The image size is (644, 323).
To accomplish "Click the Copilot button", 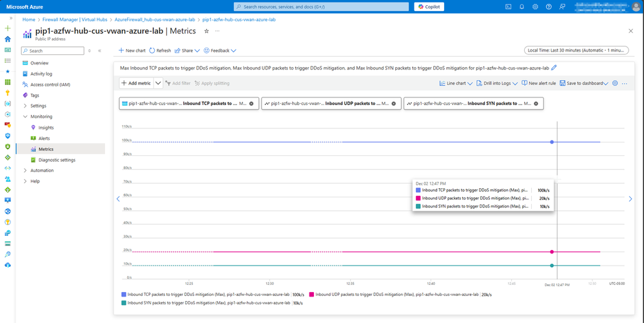I will coord(429,6).
